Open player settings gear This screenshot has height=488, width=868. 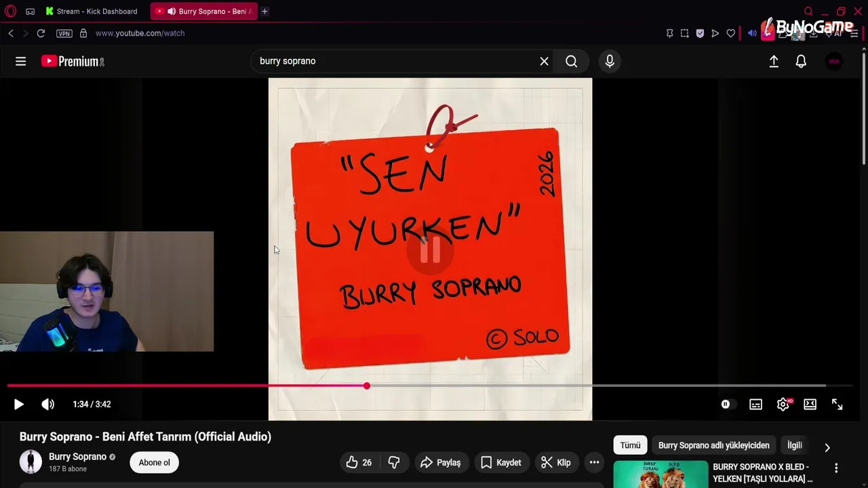click(x=783, y=405)
